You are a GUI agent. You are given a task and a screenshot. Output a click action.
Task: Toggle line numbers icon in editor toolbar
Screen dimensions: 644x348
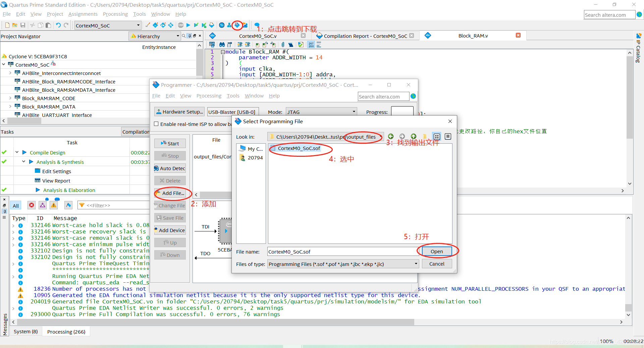311,45
